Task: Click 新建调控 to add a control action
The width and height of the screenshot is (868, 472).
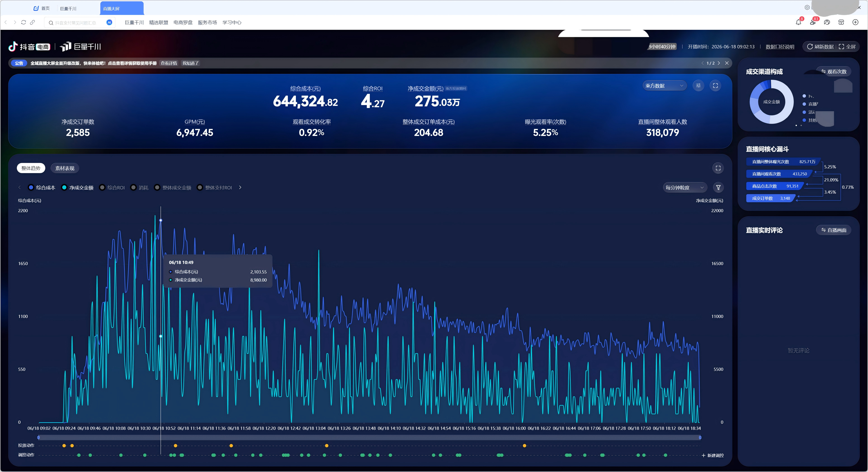Action: click(713, 455)
